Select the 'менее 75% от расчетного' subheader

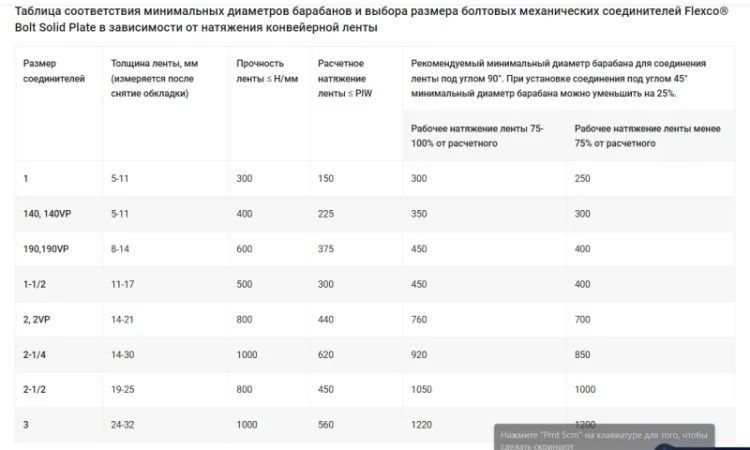pos(647,136)
